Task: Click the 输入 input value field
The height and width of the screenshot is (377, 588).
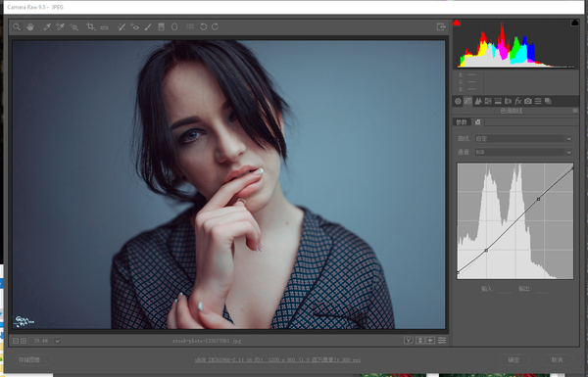Action: click(505, 289)
